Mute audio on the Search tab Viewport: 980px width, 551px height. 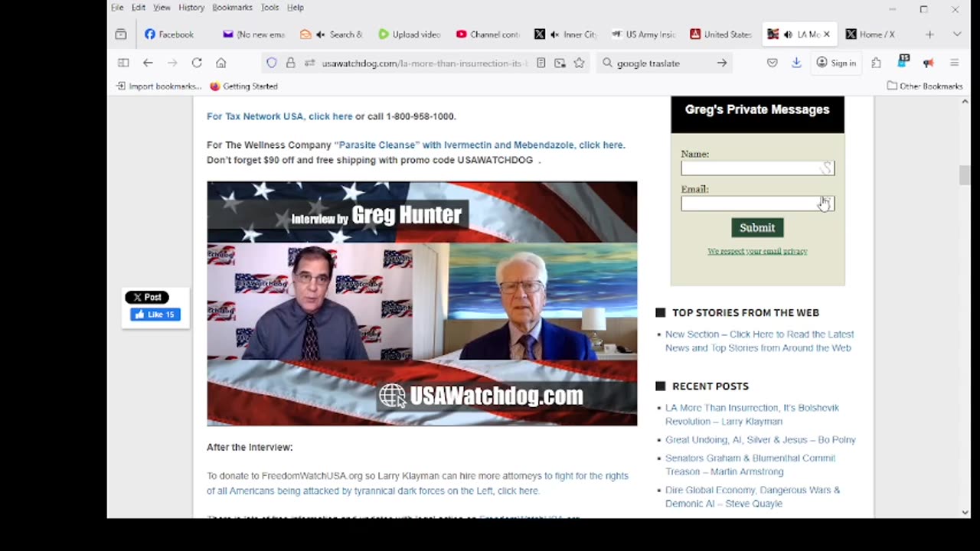click(321, 34)
